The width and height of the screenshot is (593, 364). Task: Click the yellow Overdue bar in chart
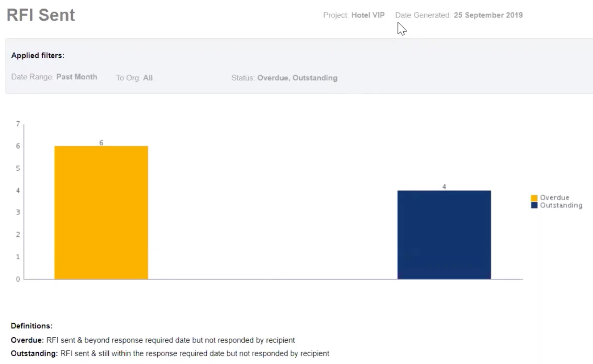[101, 212]
